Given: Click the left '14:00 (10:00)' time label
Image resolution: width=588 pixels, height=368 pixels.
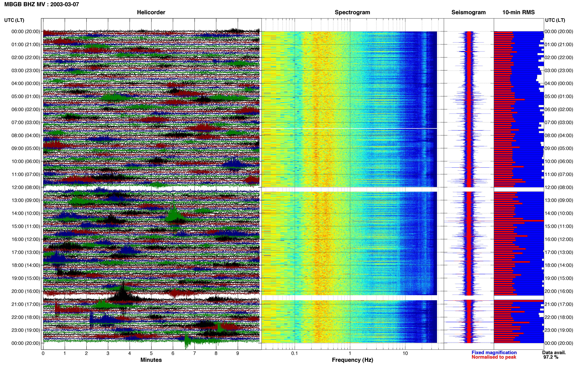Looking at the screenshot, I should click(x=26, y=213).
